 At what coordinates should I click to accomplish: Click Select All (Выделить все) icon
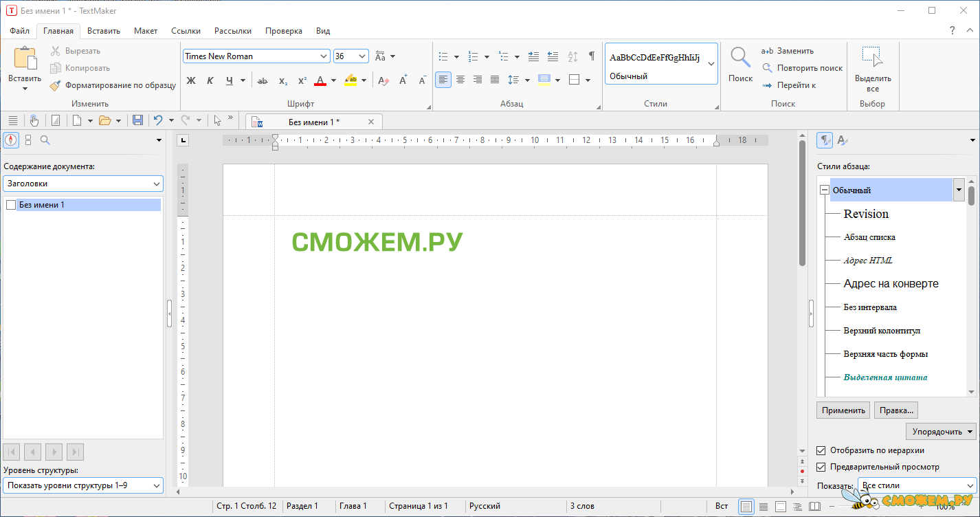873,57
